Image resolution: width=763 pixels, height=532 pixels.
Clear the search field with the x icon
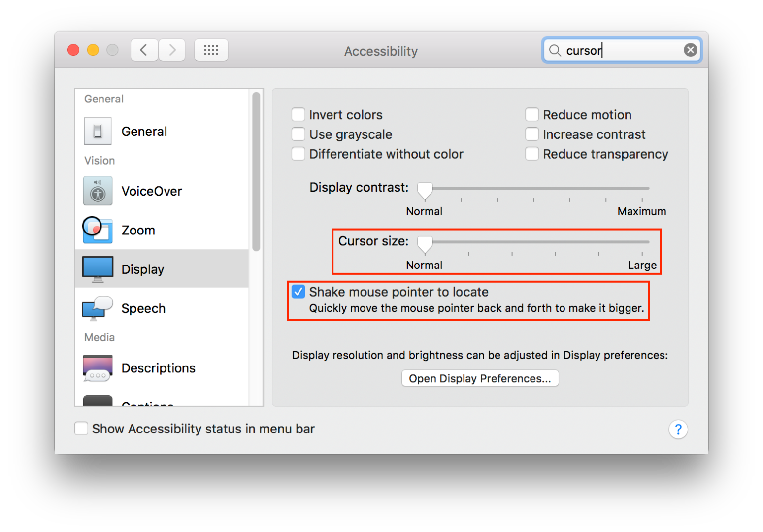click(691, 50)
